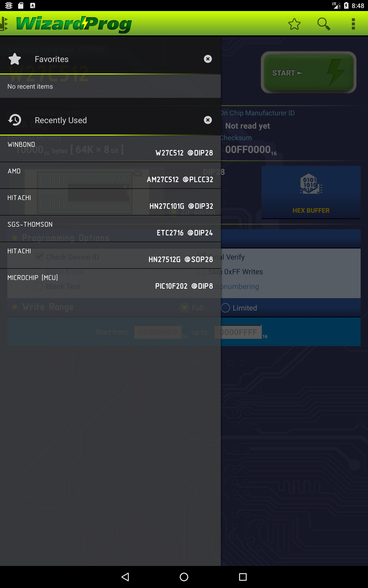Image resolution: width=368 pixels, height=588 pixels.
Task: Tap the WizardProg logo
Action: click(74, 24)
